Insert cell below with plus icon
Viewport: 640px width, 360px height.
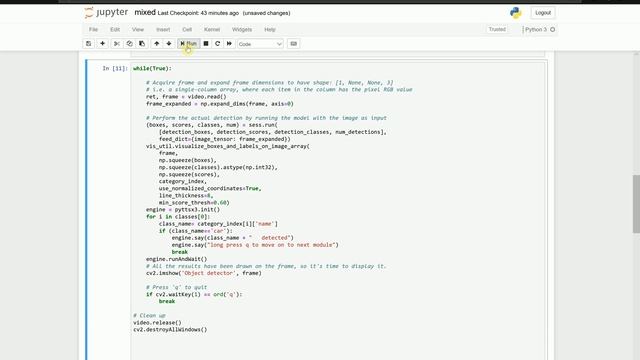click(x=102, y=44)
